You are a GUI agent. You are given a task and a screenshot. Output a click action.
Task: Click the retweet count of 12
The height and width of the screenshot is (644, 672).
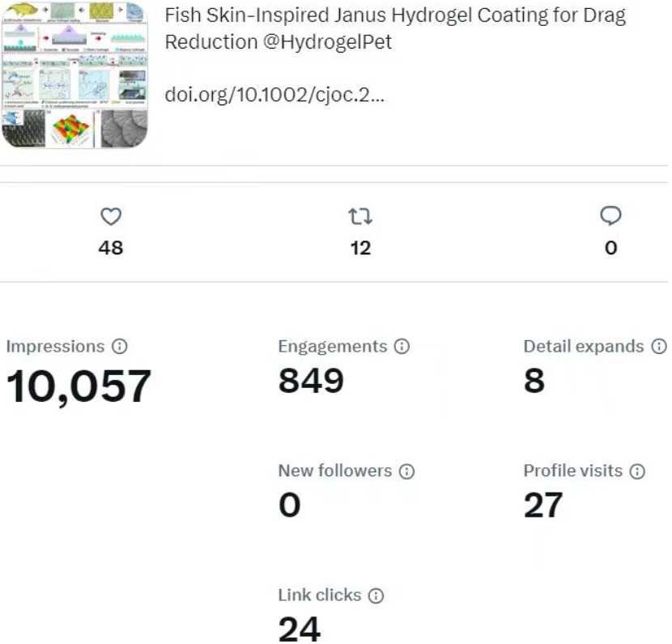pyautogui.click(x=360, y=248)
